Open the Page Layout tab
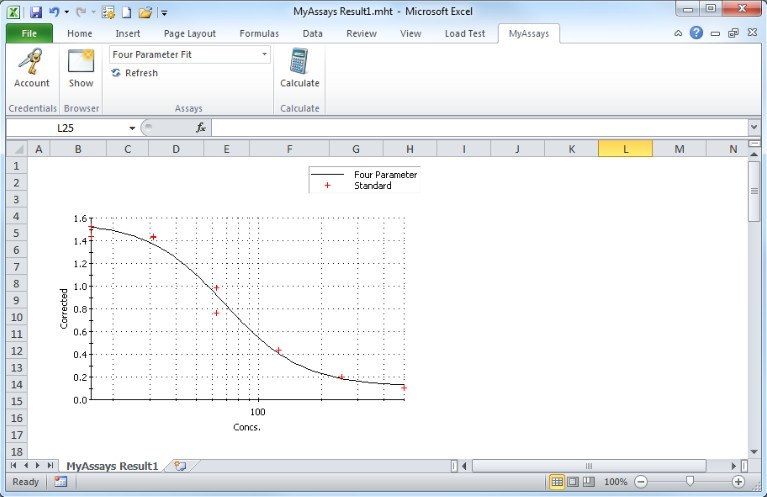Viewport: 767px width, 497px height. 190,33
